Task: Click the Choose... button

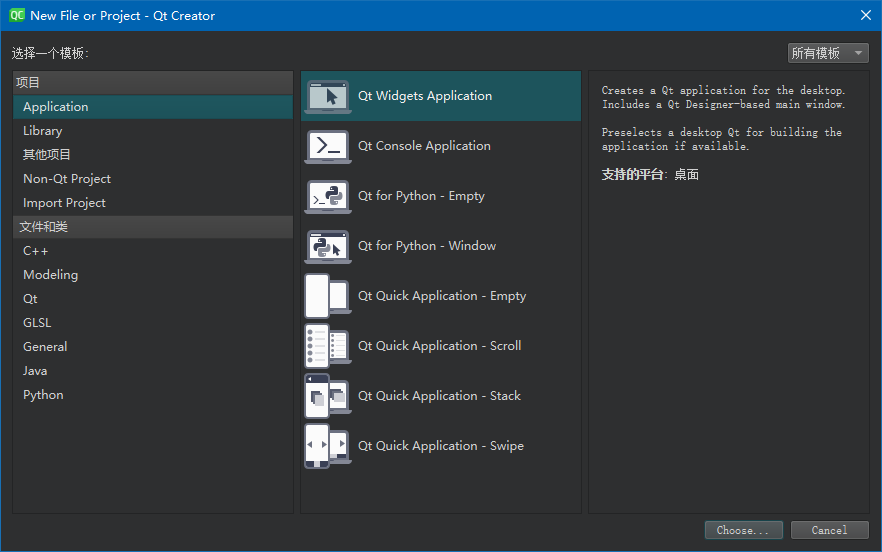Action: [744, 530]
